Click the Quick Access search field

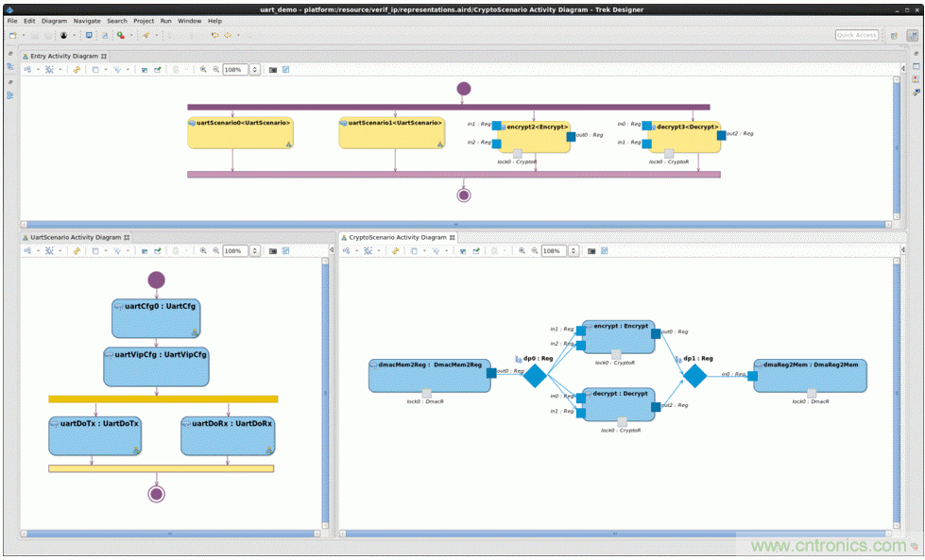(x=856, y=35)
